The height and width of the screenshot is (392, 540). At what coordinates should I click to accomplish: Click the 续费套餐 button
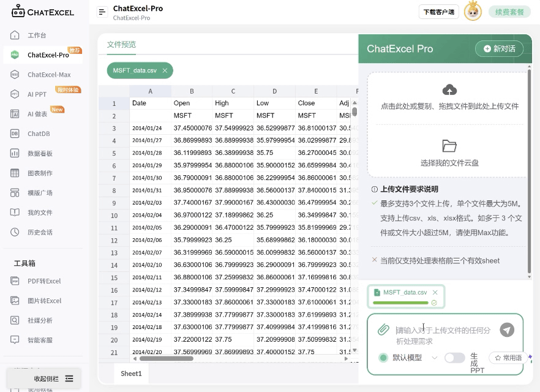click(x=509, y=12)
